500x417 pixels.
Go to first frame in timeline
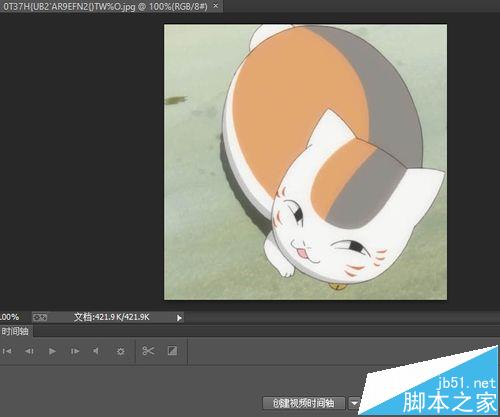pyautogui.click(x=7, y=351)
